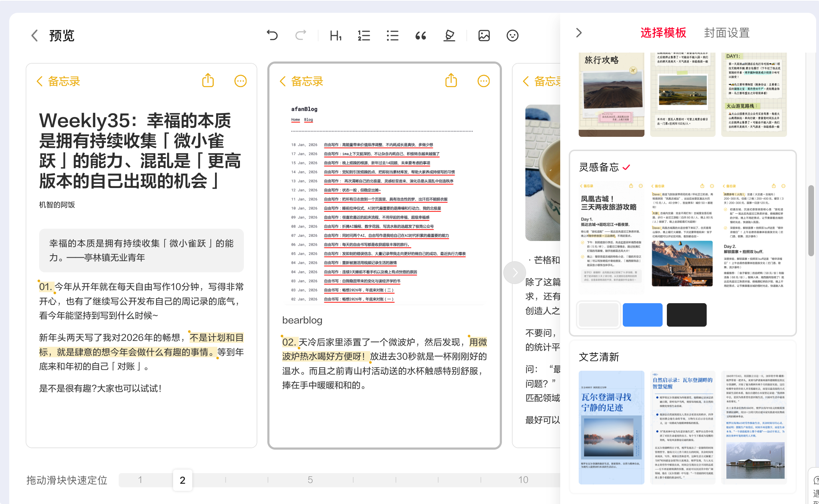The height and width of the screenshot is (504, 819).
Task: Pick the light gray theme swatch
Action: click(x=599, y=315)
